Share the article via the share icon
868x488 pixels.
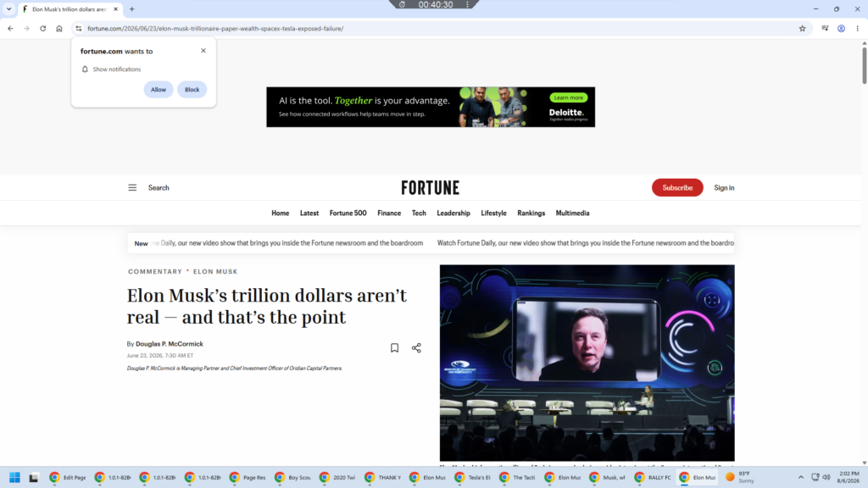(416, 348)
